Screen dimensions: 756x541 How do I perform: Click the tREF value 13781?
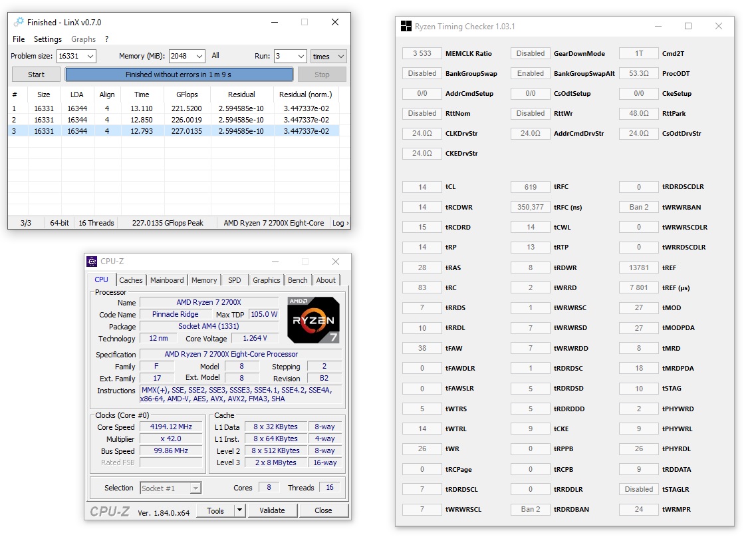point(639,268)
